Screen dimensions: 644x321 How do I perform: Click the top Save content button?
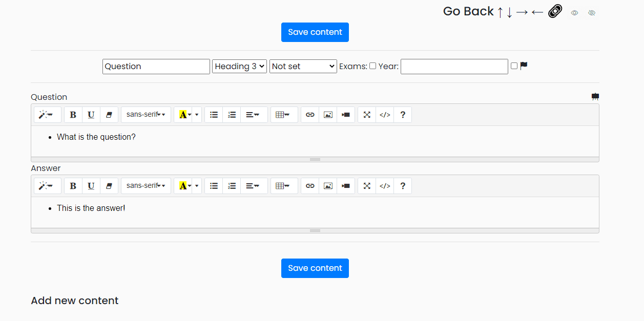(315, 32)
